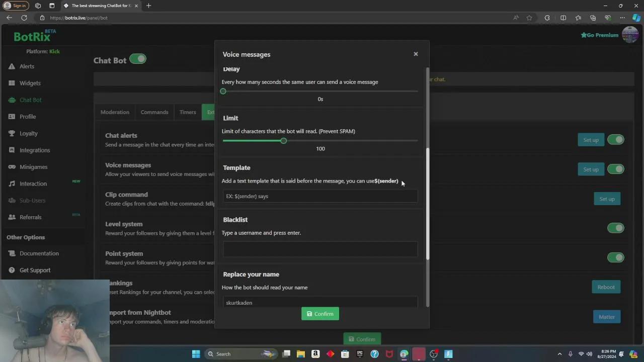
Task: Click the Limit slider handle
Action: click(x=284, y=141)
